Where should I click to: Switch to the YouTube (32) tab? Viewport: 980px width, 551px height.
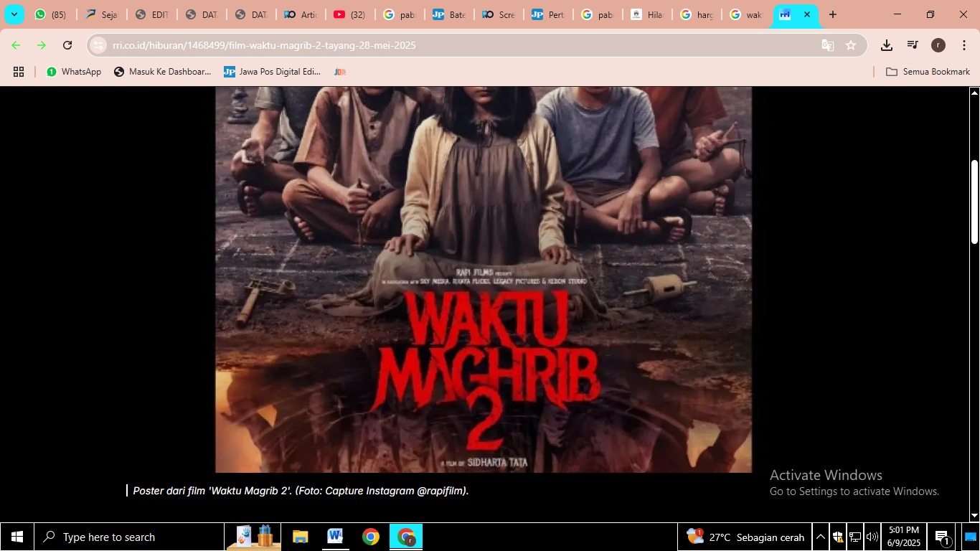pos(350,14)
